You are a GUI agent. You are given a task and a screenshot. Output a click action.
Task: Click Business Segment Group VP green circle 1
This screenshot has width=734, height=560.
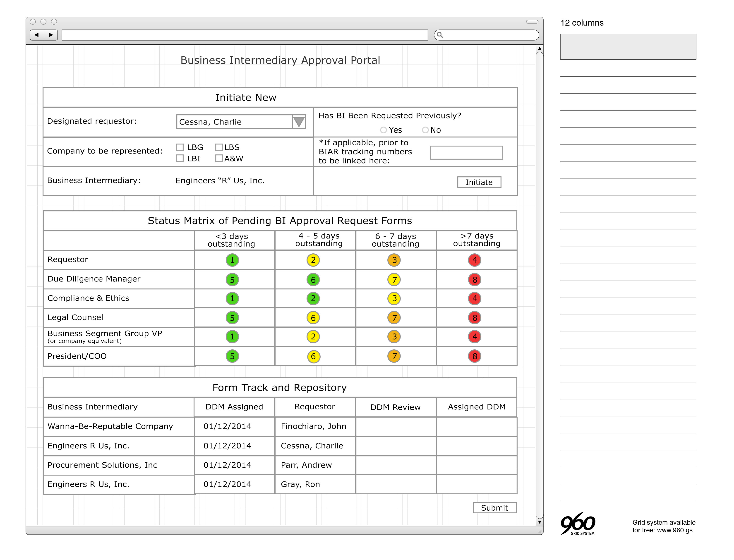[232, 337]
